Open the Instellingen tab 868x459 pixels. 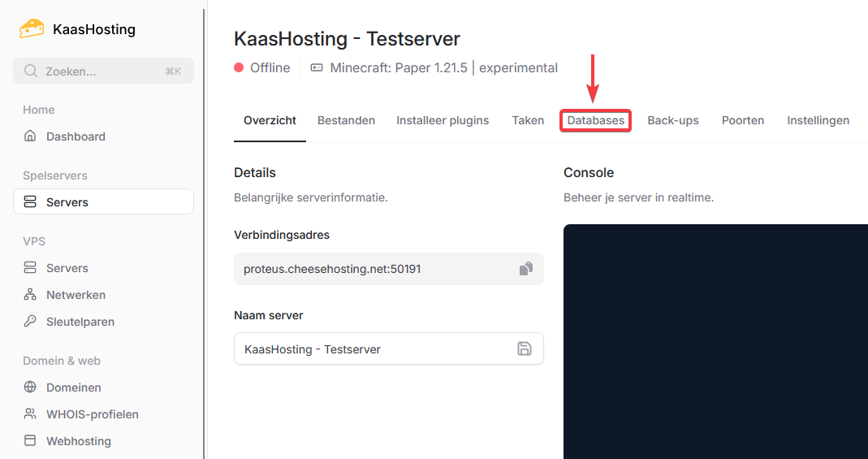(818, 120)
